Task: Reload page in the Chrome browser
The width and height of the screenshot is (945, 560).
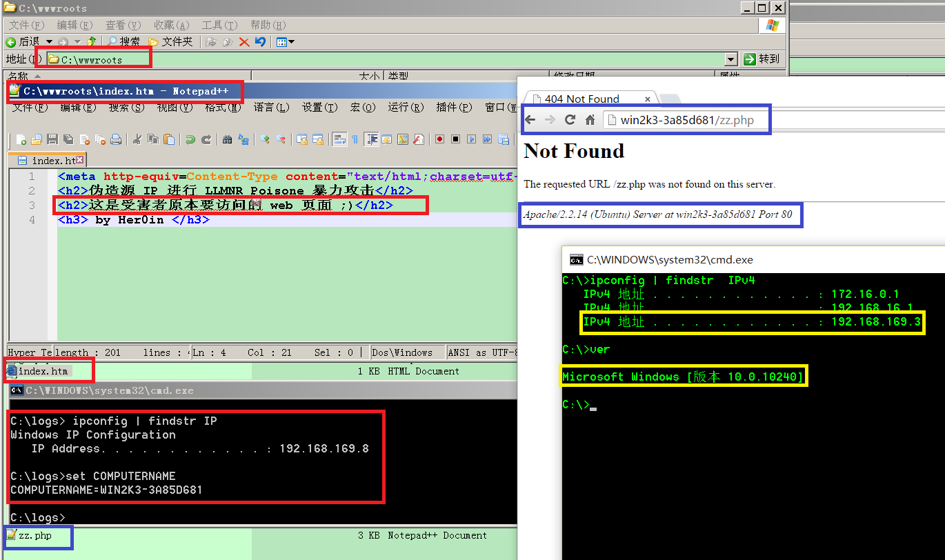Action: coord(570,120)
